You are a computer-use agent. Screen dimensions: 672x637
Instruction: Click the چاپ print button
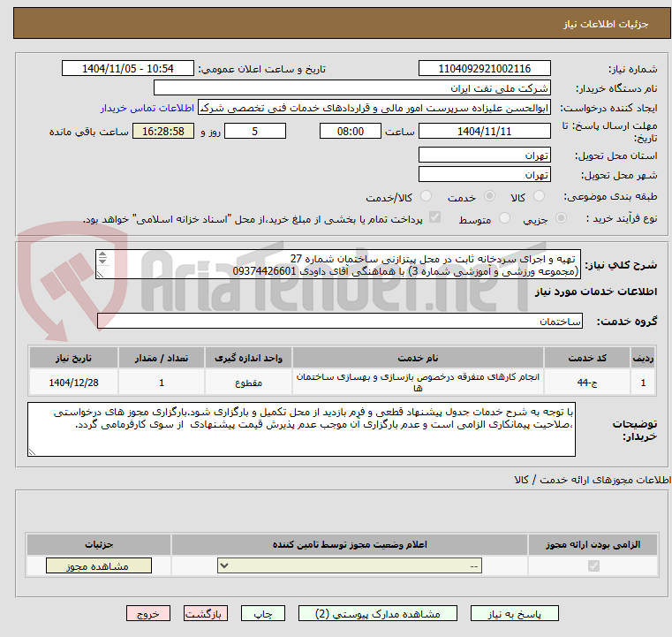(x=263, y=613)
